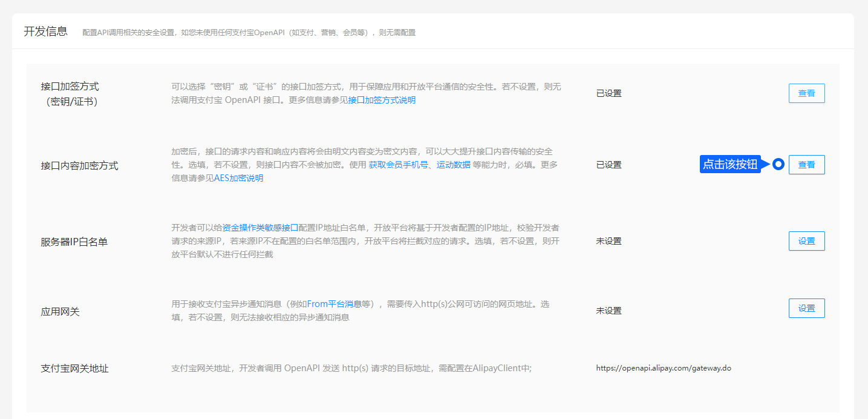
Task: Click 查看 for 接口加签方式 row
Action: [806, 93]
